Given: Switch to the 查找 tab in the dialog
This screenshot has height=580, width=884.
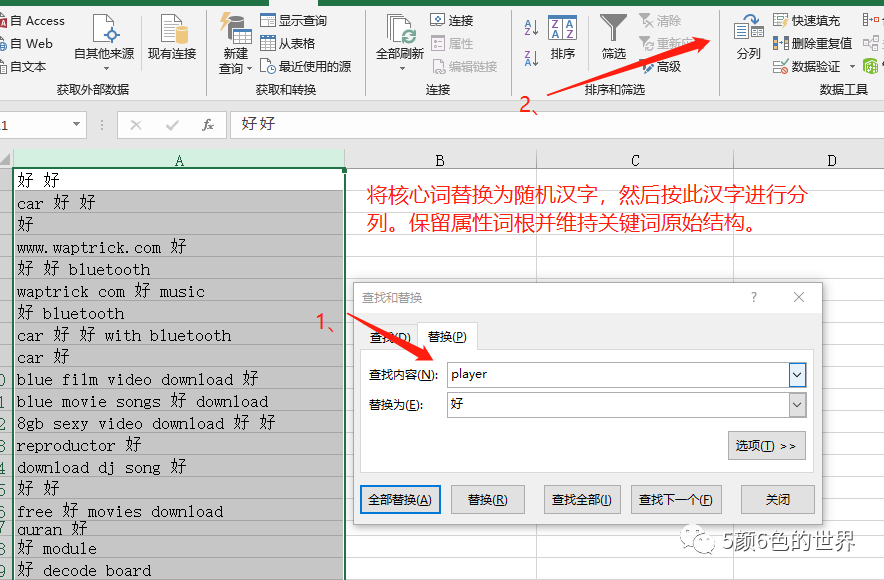Looking at the screenshot, I should click(x=388, y=337).
